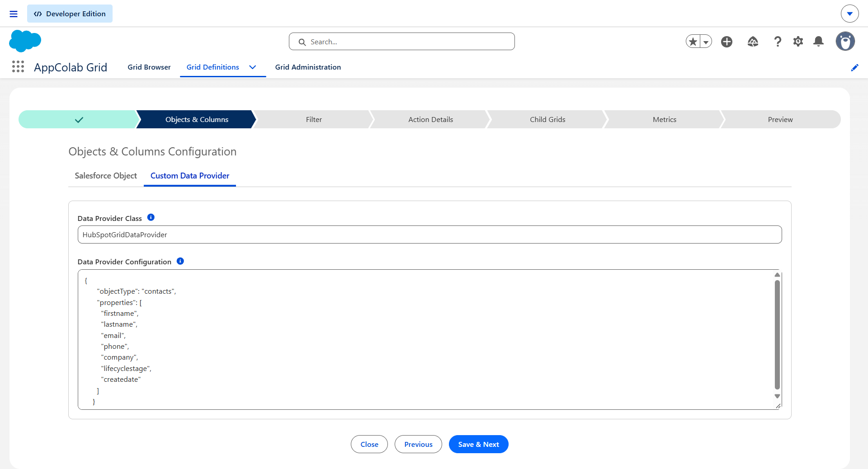The image size is (868, 469).
Task: Click the "firstname" line in the JSON
Action: point(120,314)
